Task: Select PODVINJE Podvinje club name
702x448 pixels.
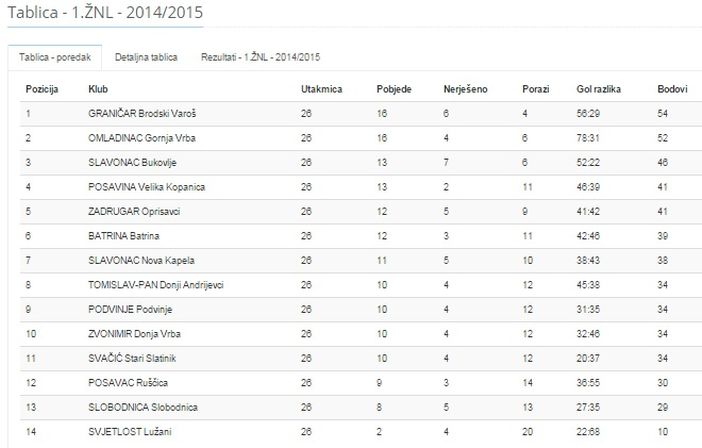Action: coord(130,309)
